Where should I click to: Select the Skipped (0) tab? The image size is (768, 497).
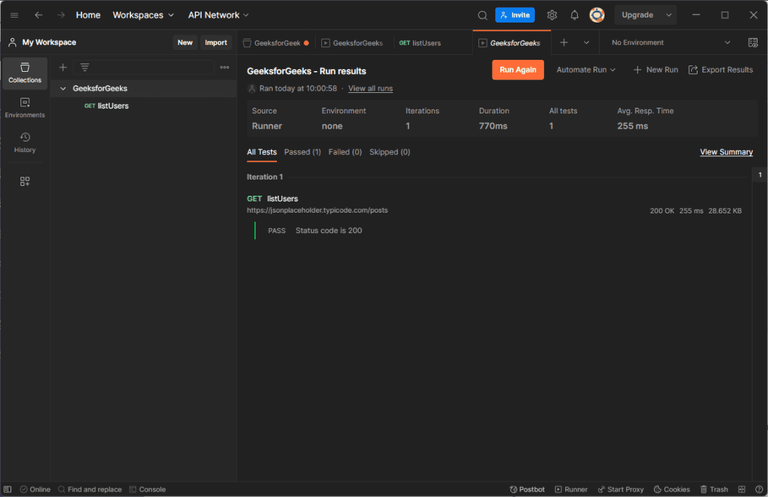389,152
